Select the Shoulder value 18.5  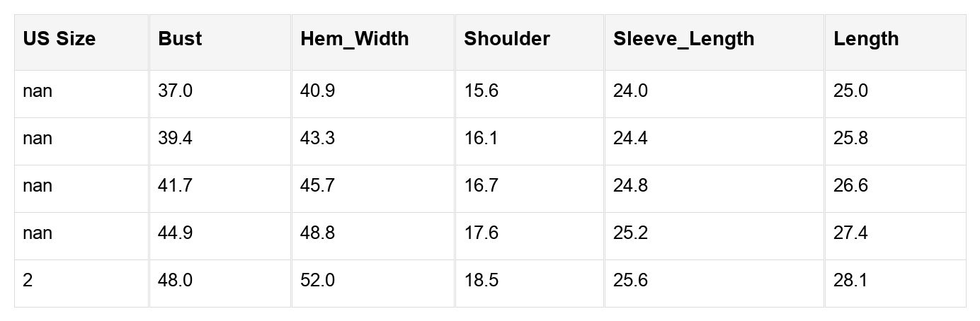click(481, 281)
